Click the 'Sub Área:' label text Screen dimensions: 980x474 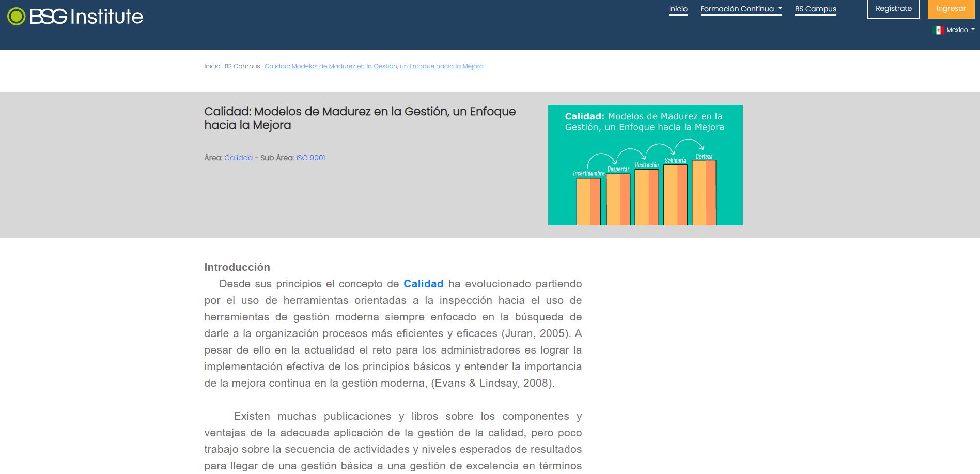click(277, 158)
